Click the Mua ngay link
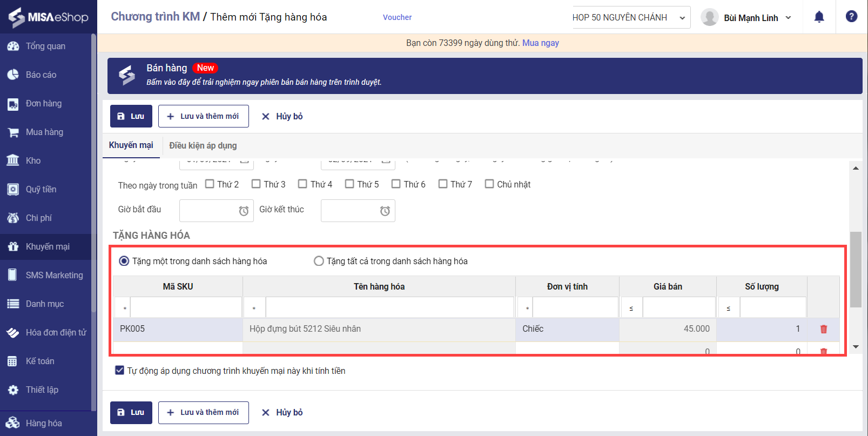The image size is (868, 436). click(x=540, y=43)
